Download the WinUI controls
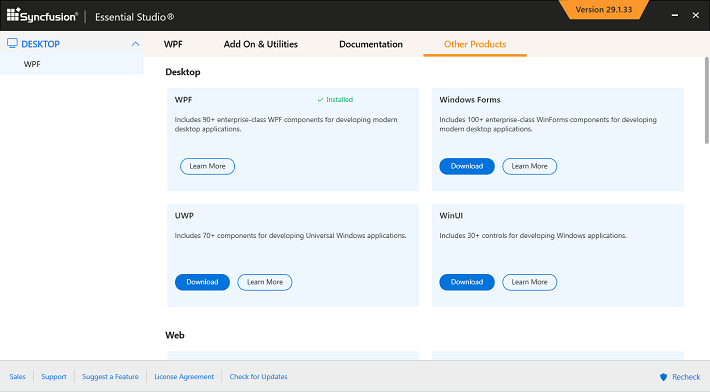Image resolution: width=710 pixels, height=392 pixels. 467,282
